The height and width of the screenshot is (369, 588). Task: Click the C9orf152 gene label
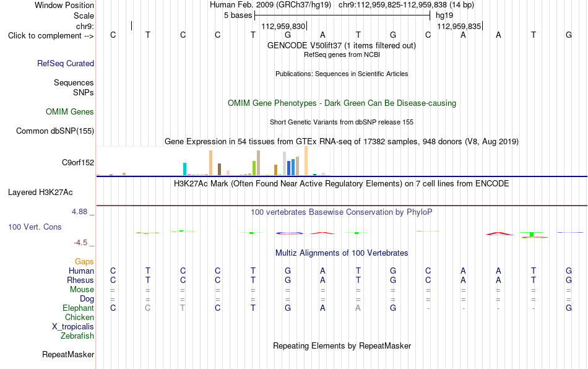tap(78, 162)
